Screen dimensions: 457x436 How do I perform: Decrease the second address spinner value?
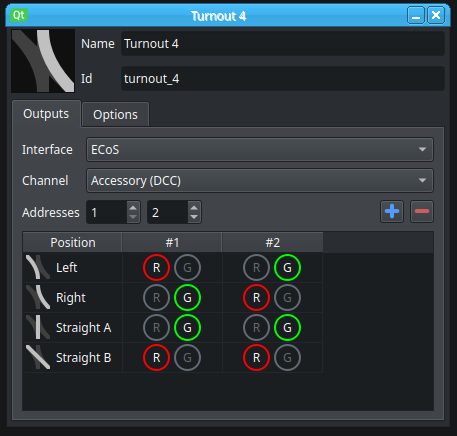[194, 217]
